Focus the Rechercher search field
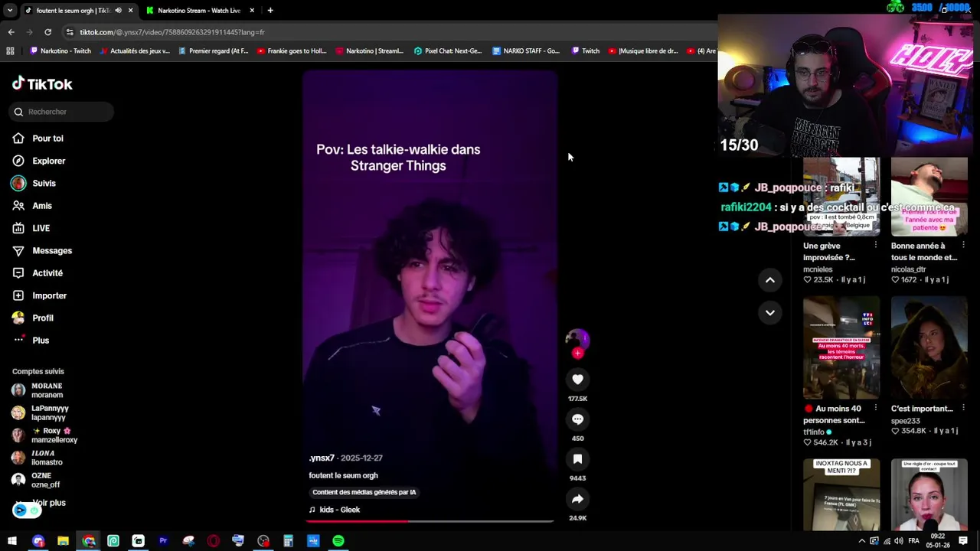The width and height of the screenshot is (980, 551). click(x=62, y=112)
